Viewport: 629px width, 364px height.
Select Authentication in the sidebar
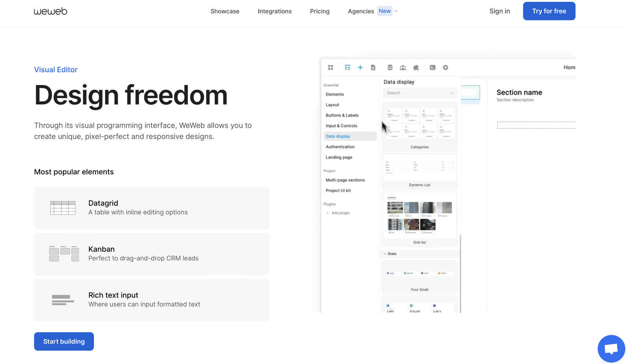(340, 147)
